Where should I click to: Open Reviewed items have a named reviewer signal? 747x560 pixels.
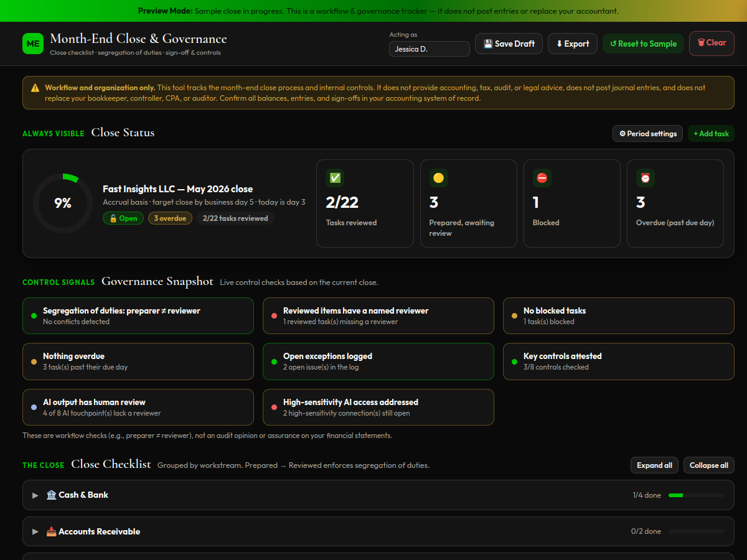tap(378, 315)
